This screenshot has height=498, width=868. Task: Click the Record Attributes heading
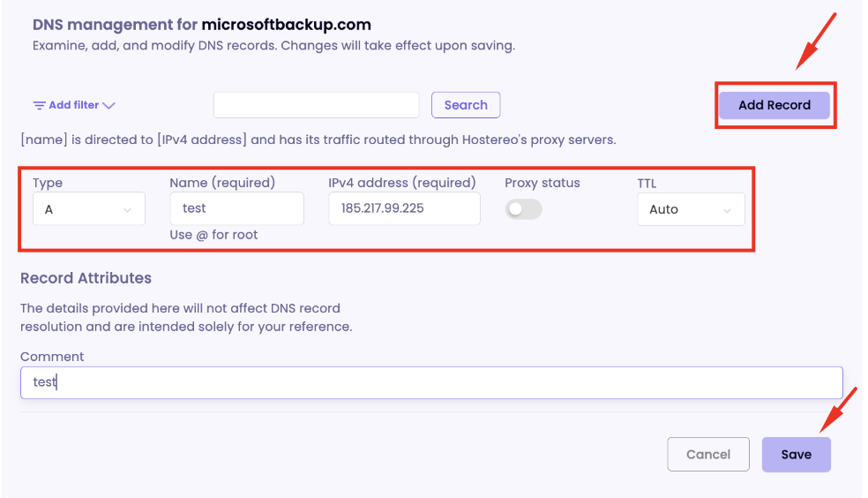(x=86, y=278)
